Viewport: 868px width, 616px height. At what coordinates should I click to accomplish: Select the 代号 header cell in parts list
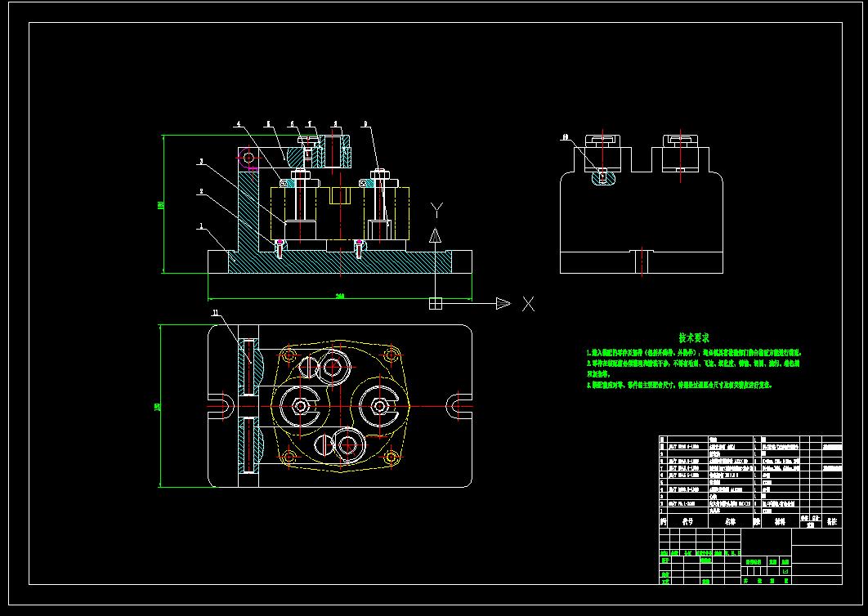click(x=687, y=521)
